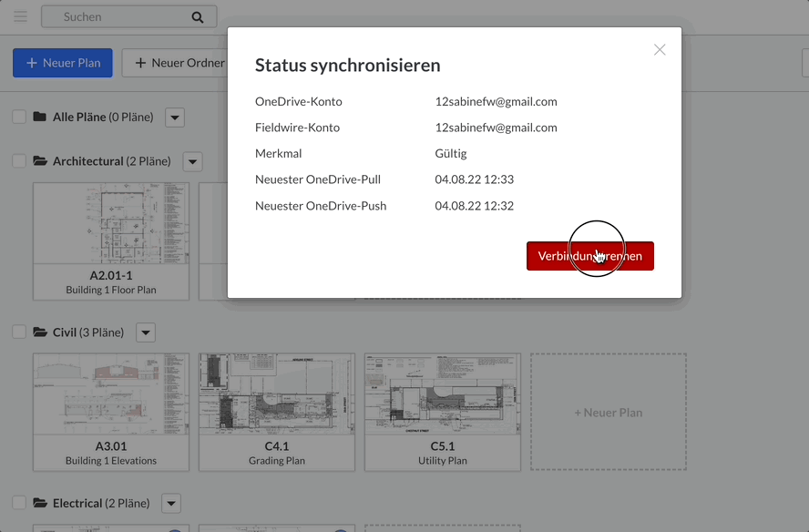Click the Architectural folder label
Image resolution: width=809 pixels, height=532 pixels.
point(111,161)
